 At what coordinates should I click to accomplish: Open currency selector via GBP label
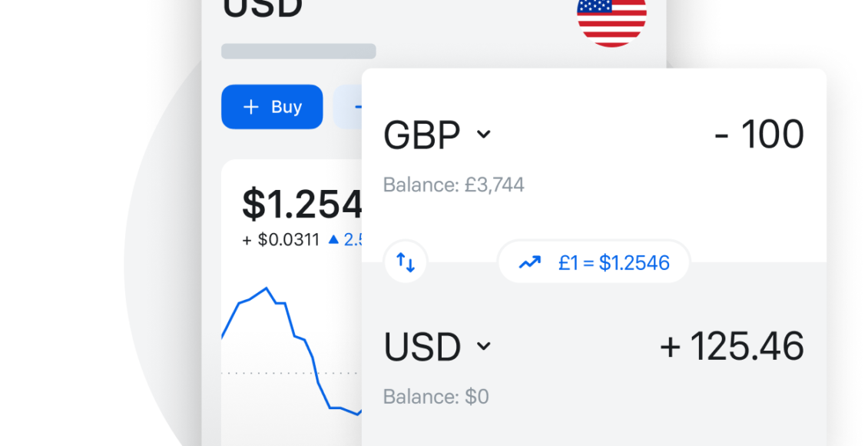(422, 135)
